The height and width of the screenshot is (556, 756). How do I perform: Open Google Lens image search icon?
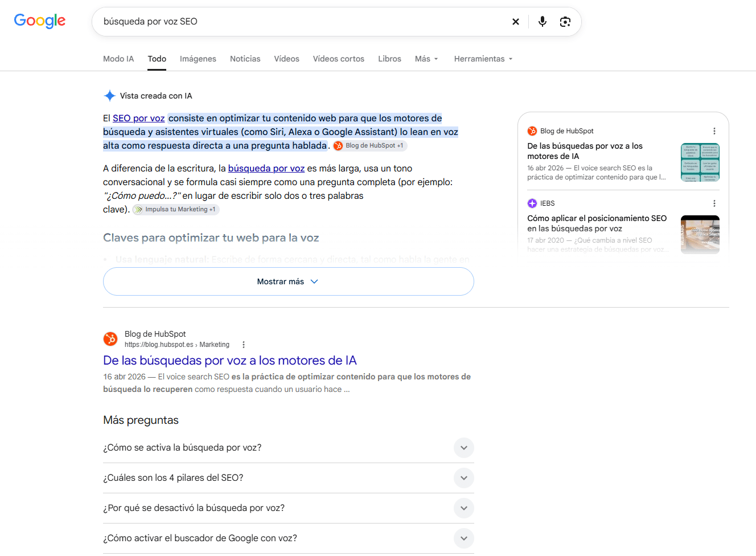(565, 22)
